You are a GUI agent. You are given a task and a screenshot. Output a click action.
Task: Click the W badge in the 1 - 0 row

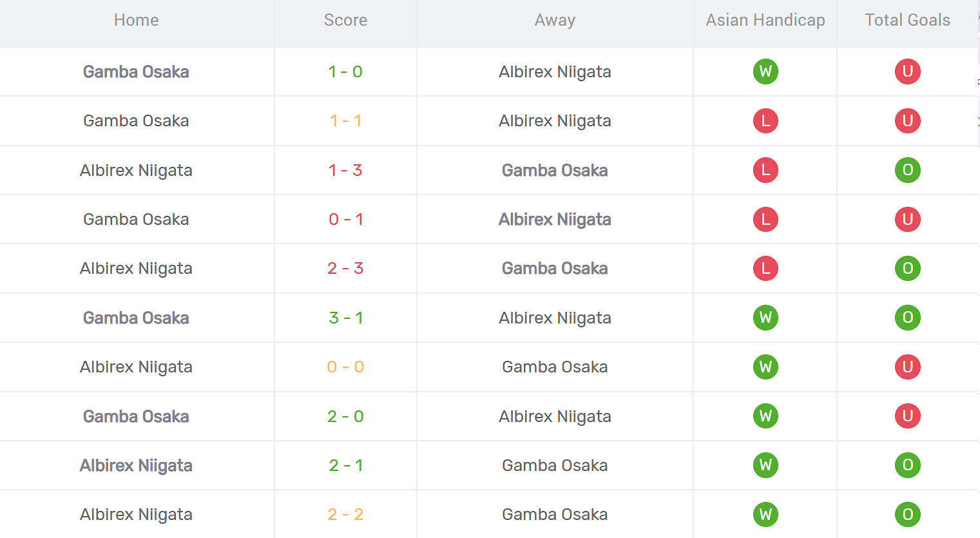tap(765, 72)
